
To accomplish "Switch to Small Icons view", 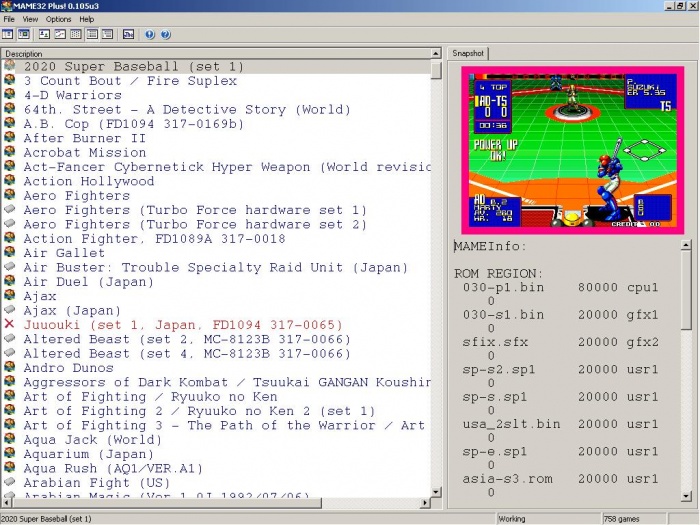I will [60, 34].
